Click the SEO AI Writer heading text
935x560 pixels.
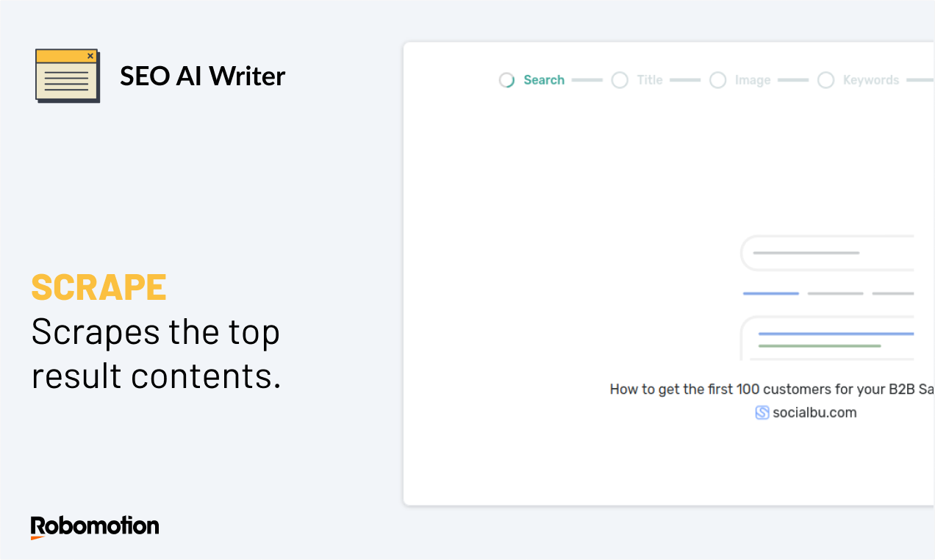202,76
